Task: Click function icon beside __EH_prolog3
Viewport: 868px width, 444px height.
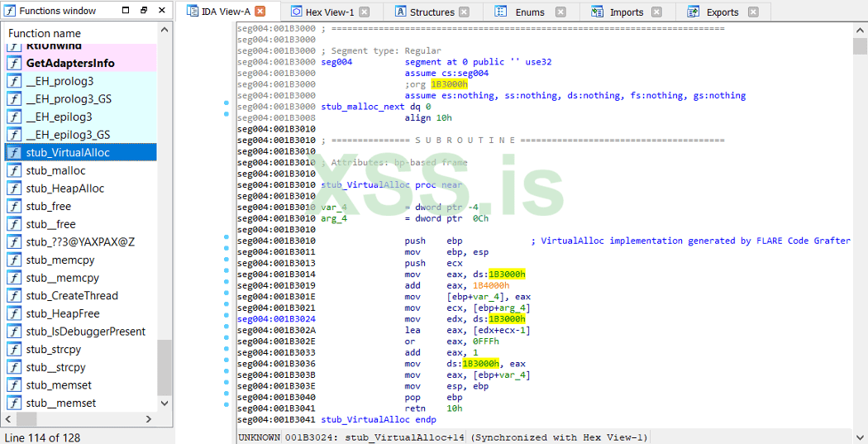Action: pyautogui.click(x=14, y=81)
